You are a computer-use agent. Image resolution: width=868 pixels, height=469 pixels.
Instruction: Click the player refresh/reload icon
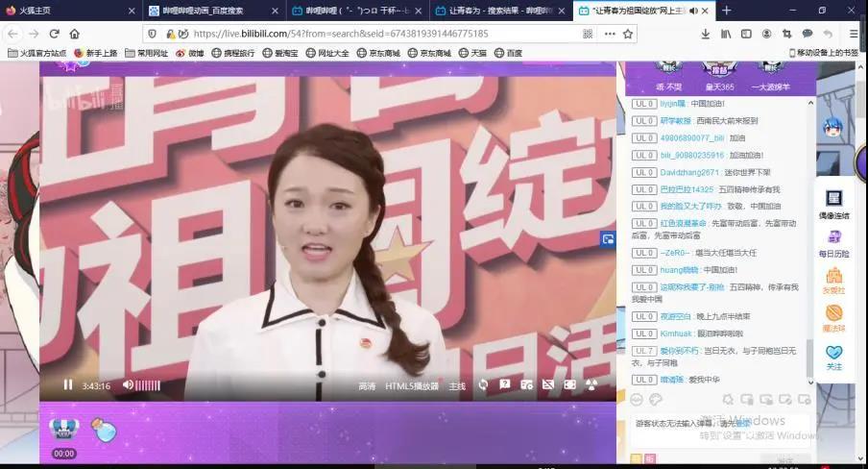(483, 385)
